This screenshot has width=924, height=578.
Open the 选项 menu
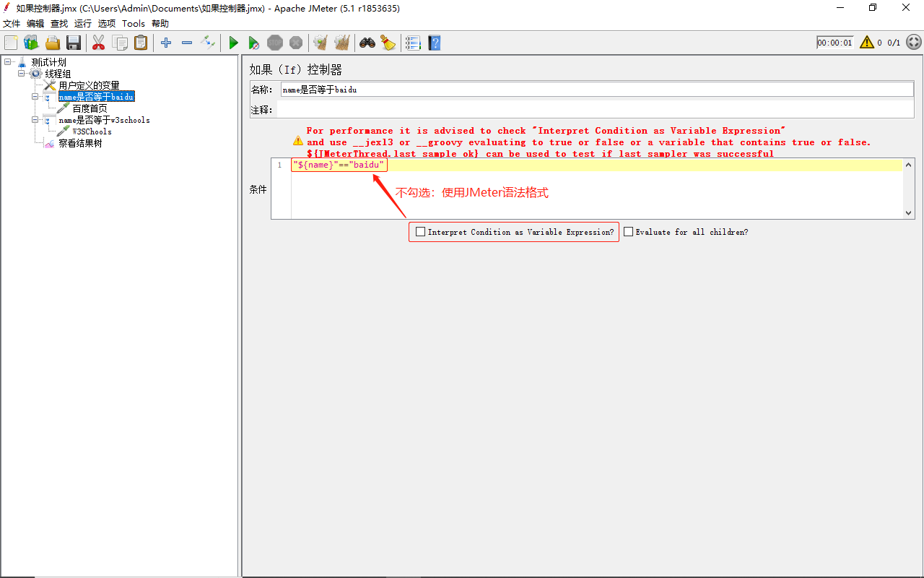click(x=107, y=24)
